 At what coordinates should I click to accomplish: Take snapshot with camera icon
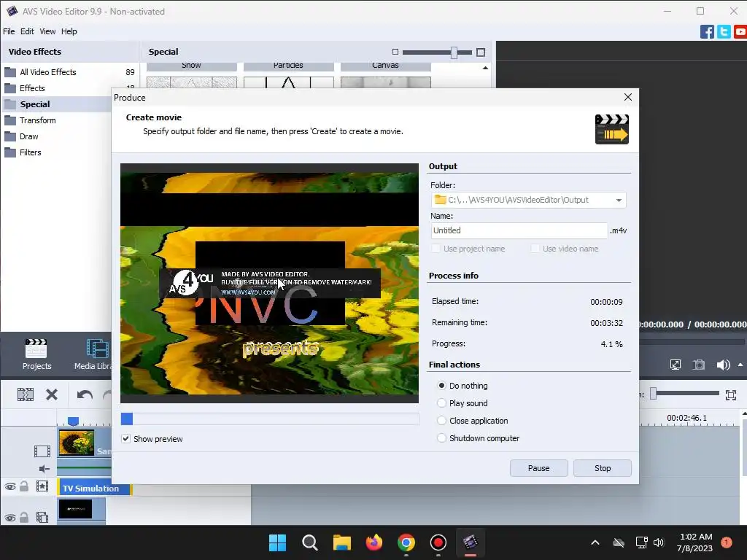tap(699, 365)
